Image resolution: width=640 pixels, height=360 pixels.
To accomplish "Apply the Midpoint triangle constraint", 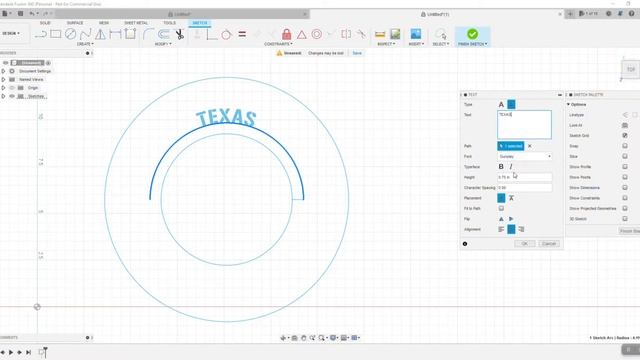I will (x=302, y=34).
